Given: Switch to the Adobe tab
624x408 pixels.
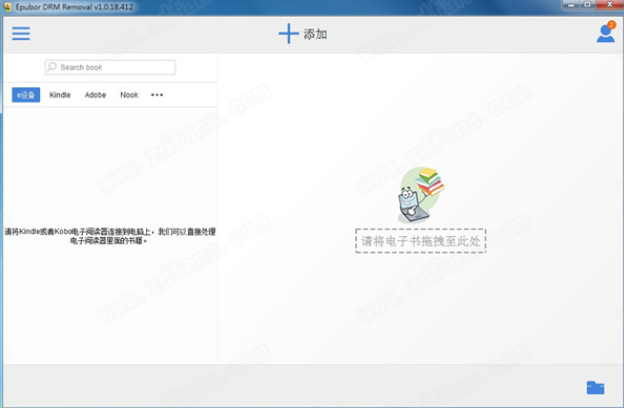Looking at the screenshot, I should coord(95,95).
